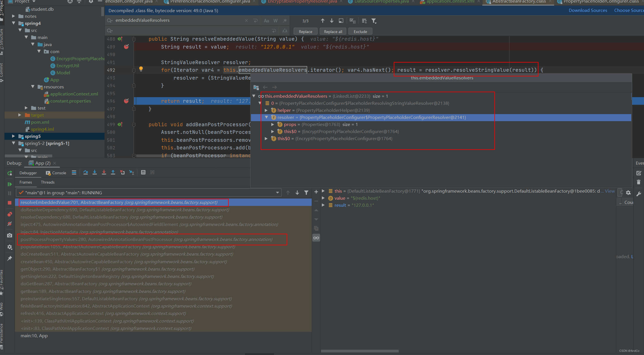This screenshot has width=644, height=355.
Task: Click the Evaluate Expression calculator icon
Action: [143, 173]
